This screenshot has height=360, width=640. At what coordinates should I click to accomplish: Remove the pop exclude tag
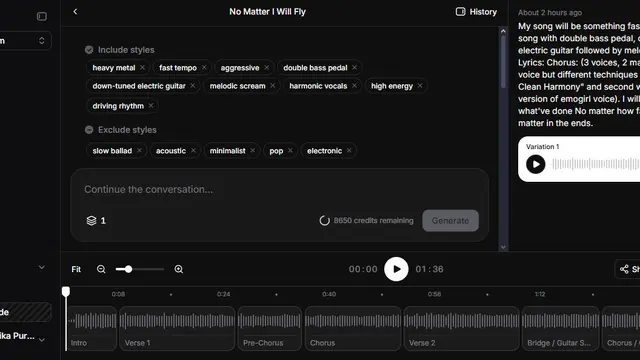point(290,151)
